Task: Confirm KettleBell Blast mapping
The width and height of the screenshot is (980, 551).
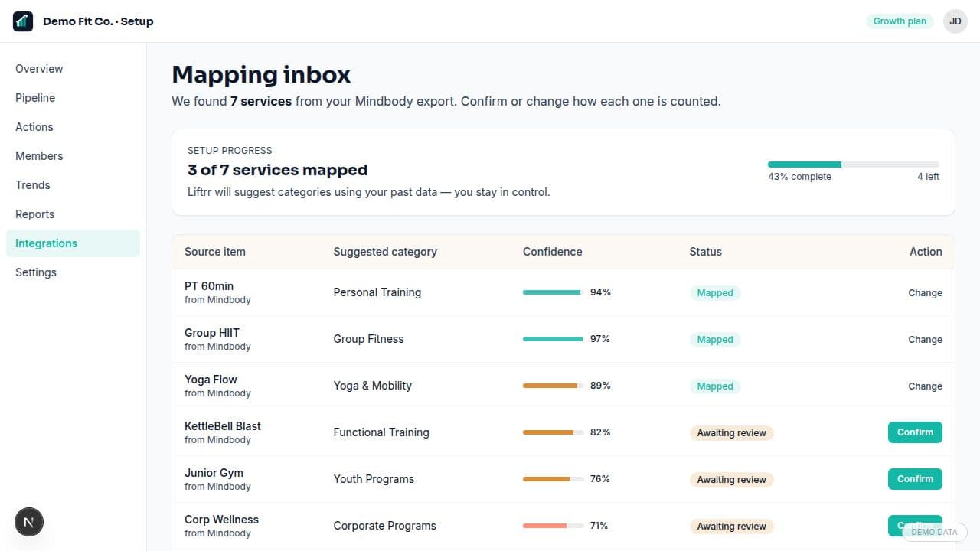Action: (x=915, y=432)
